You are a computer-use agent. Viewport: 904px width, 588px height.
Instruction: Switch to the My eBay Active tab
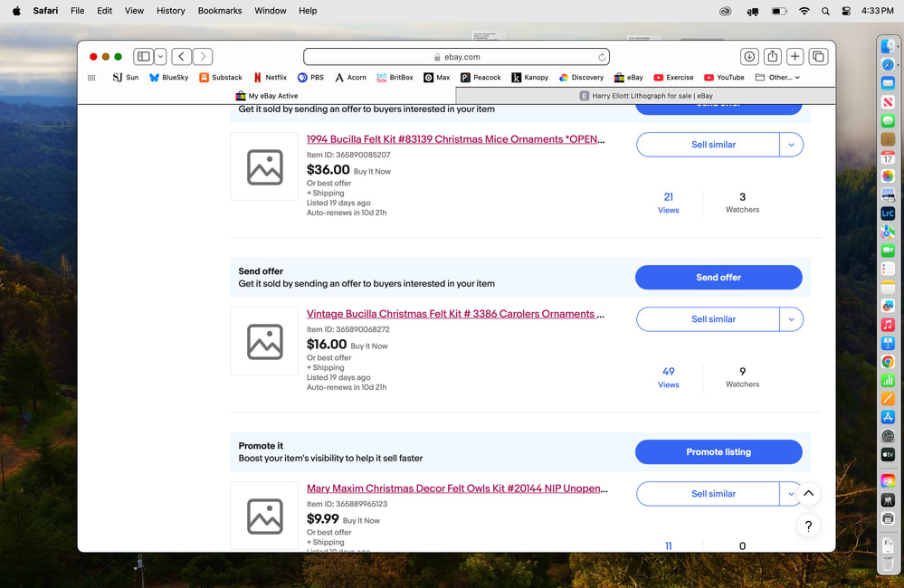pyautogui.click(x=267, y=96)
